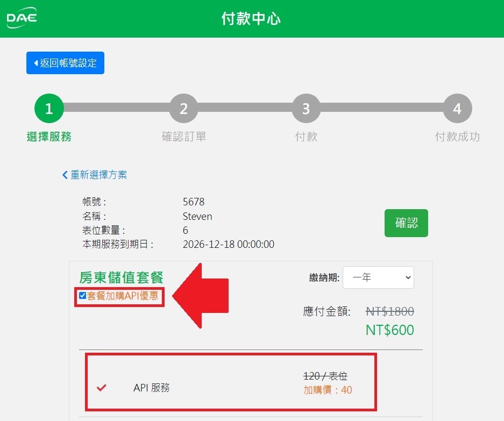Click the red checkmark beside API 服務
Screen dimensions: 504x421
[x=102, y=387]
